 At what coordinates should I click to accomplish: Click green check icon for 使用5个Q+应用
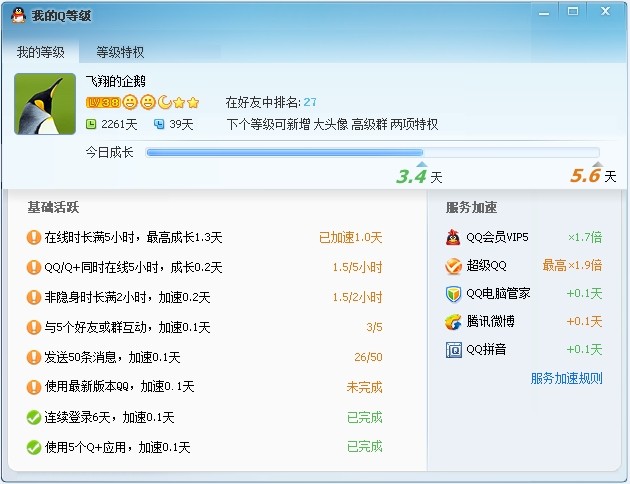pyautogui.click(x=34, y=447)
